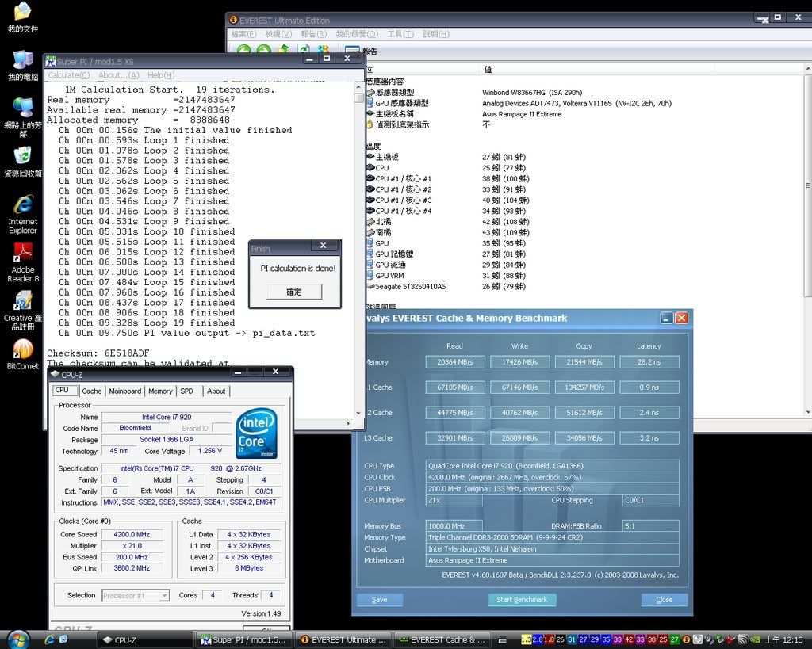Open the 報告 report button in EVEREST toolbar
The height and width of the screenshot is (649, 812).
click(362, 51)
